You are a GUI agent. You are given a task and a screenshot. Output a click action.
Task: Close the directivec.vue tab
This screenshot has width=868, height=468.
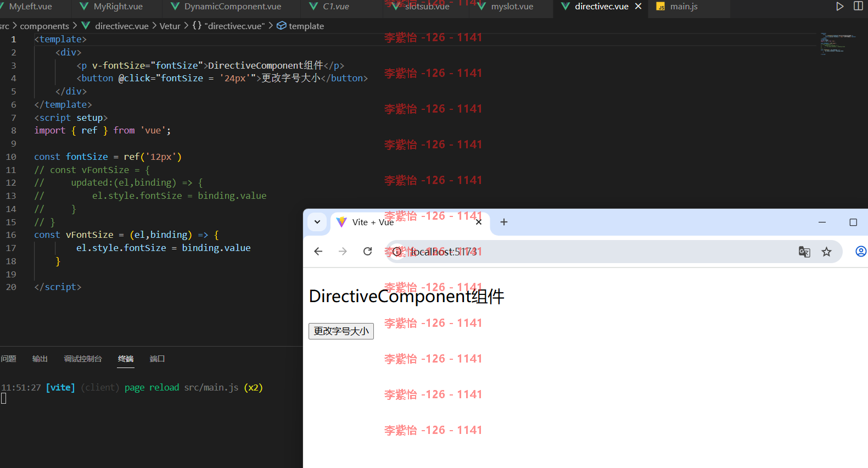[x=638, y=7]
